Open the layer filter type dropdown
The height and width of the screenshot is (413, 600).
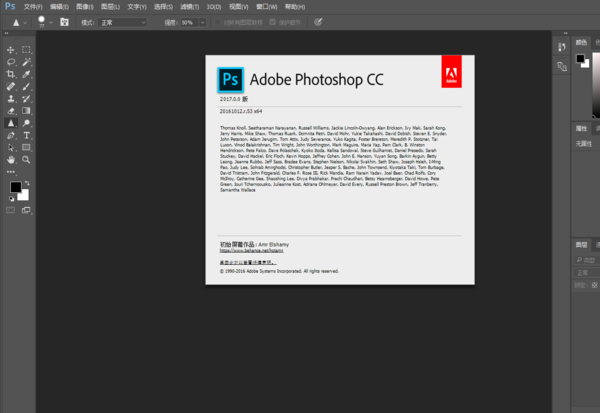point(587,260)
